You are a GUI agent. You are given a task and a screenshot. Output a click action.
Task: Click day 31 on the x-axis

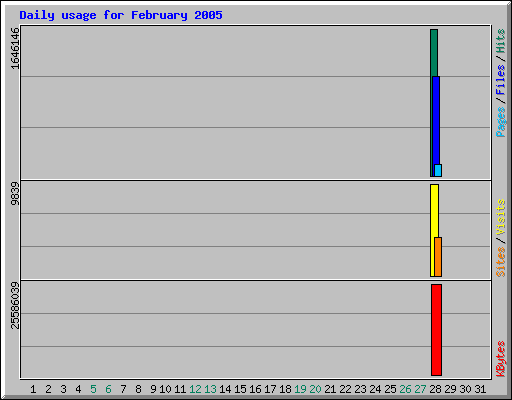point(480,389)
